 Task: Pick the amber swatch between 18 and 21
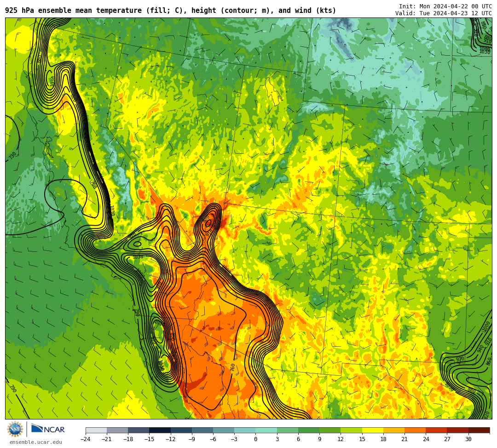pyautogui.click(x=393, y=430)
